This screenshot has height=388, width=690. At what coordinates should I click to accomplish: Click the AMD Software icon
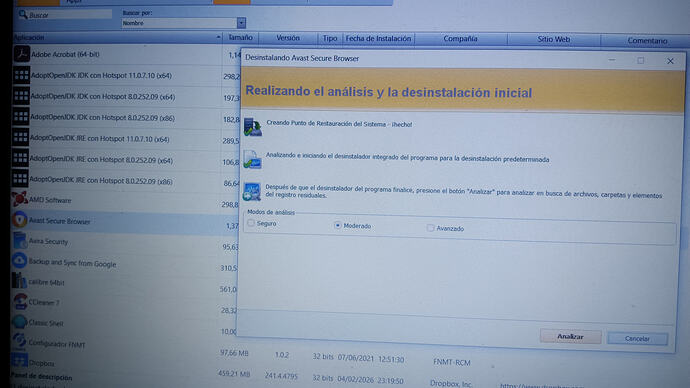(x=19, y=199)
